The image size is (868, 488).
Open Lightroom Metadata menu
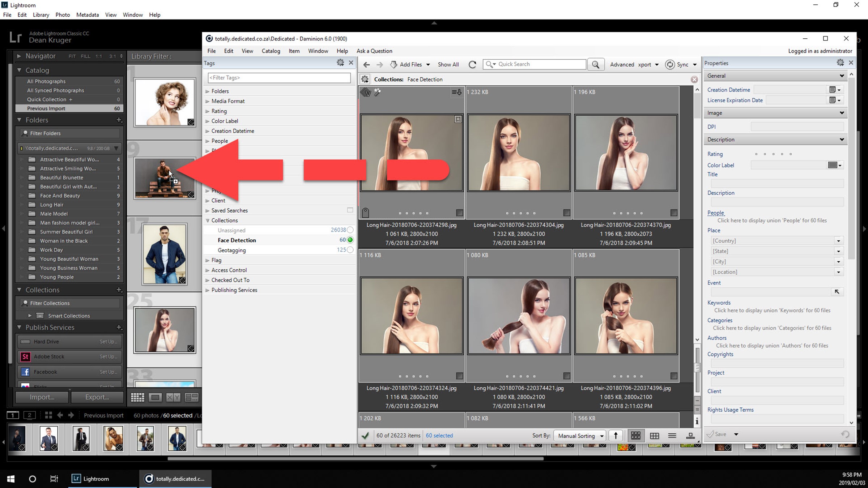pyautogui.click(x=87, y=15)
